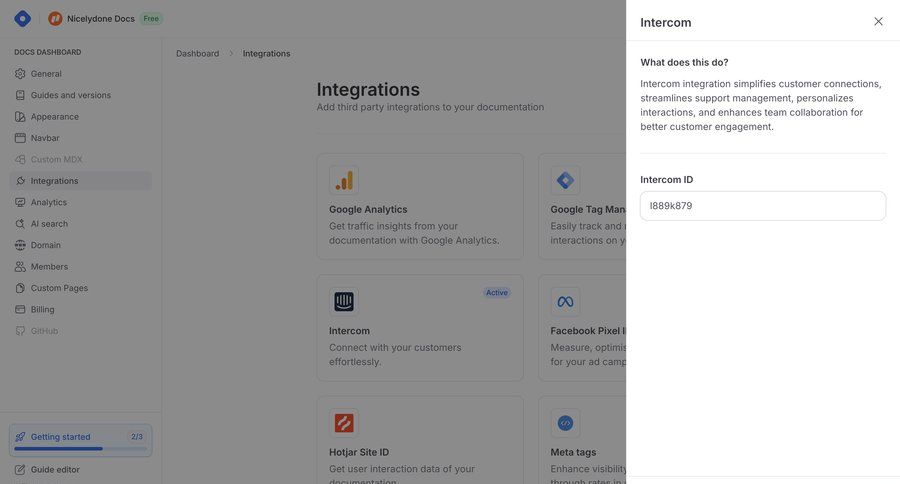Go to Appearance settings
900x484 pixels.
click(x=55, y=117)
